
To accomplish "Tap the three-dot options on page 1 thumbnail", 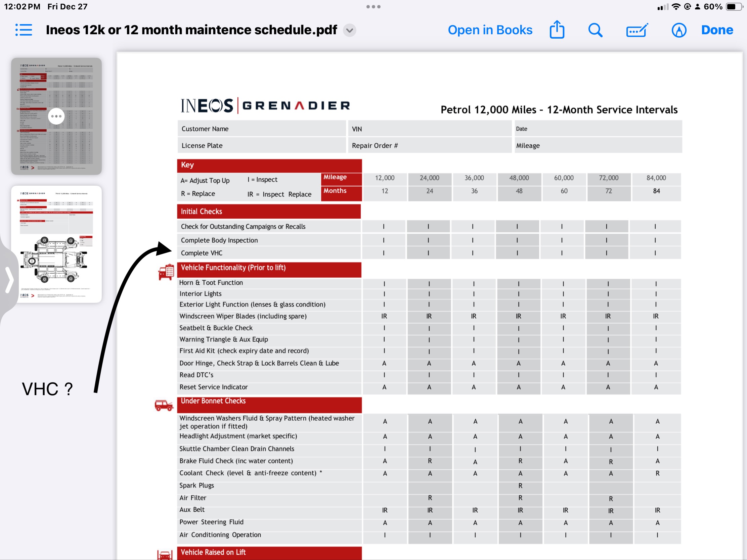I will coord(56,116).
